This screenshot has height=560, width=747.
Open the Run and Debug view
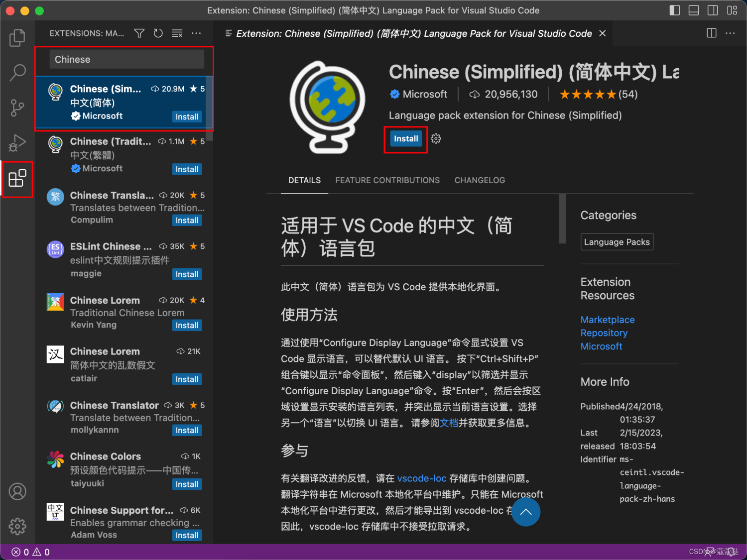(x=17, y=143)
